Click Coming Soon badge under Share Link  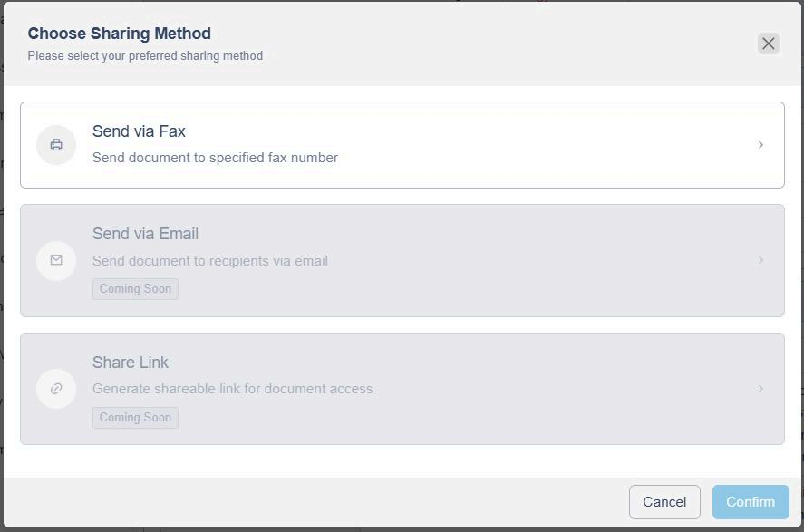[135, 418]
